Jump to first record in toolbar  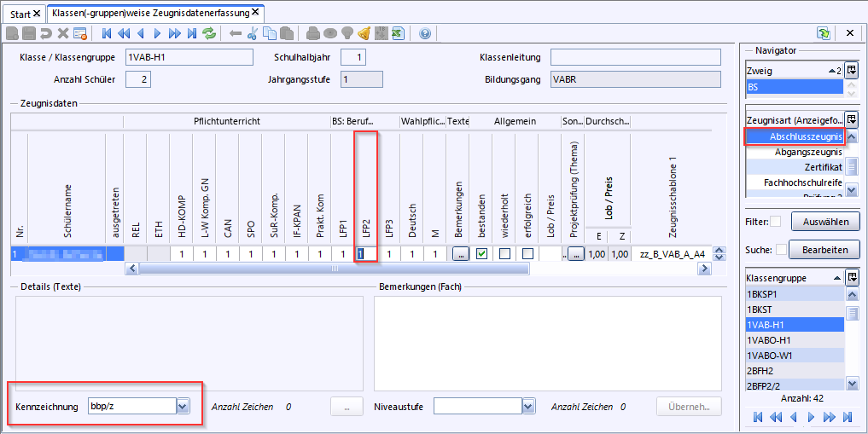pyautogui.click(x=107, y=34)
